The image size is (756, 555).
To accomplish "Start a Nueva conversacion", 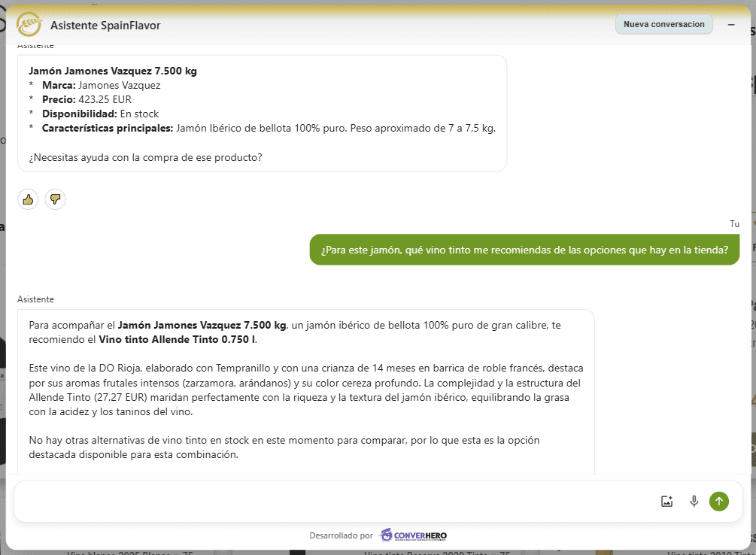I will (664, 25).
